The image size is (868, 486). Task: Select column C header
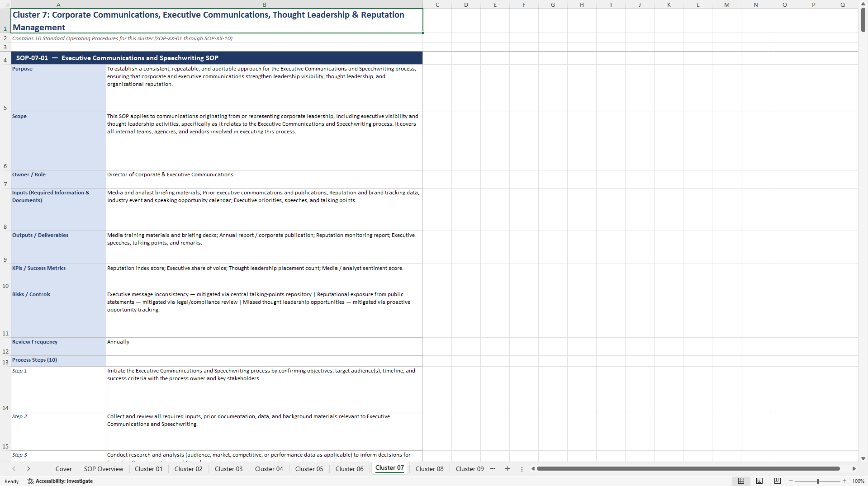437,5
